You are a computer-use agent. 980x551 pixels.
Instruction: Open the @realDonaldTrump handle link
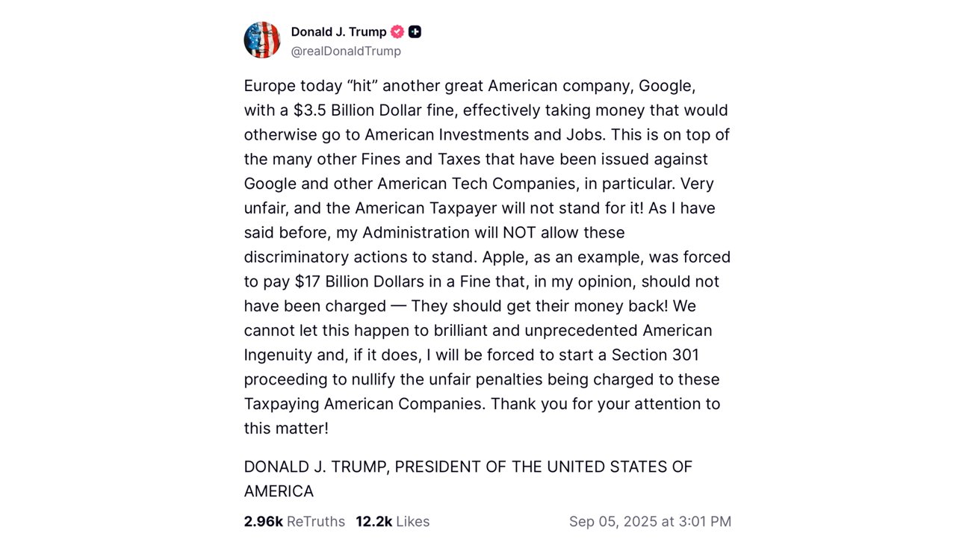[x=346, y=51]
